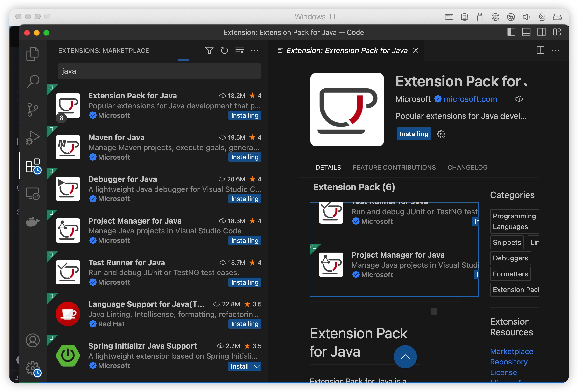Open the VM keyboard icon in Windows 11 titlebar
Viewport: 578px width, 392px height.
coord(449,17)
